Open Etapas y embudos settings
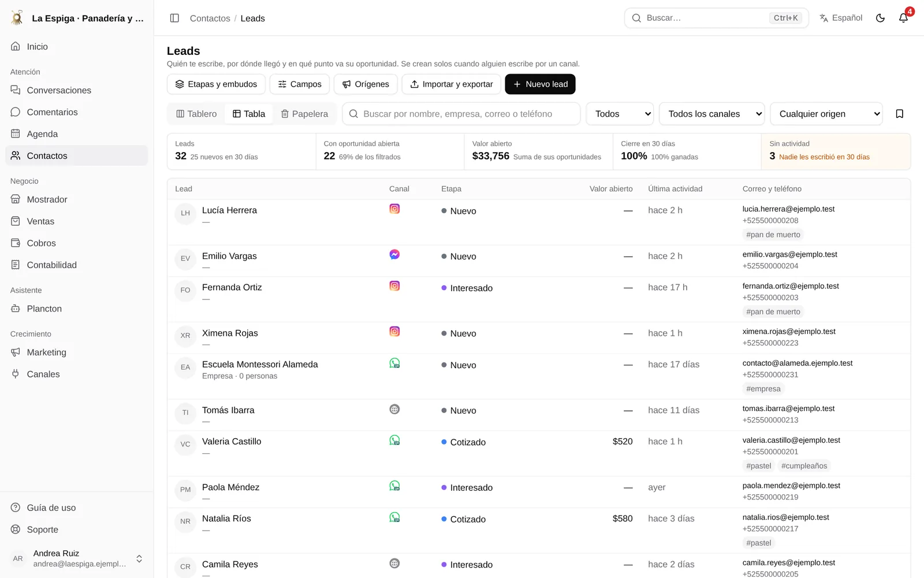The height and width of the screenshot is (578, 924). 216,84
